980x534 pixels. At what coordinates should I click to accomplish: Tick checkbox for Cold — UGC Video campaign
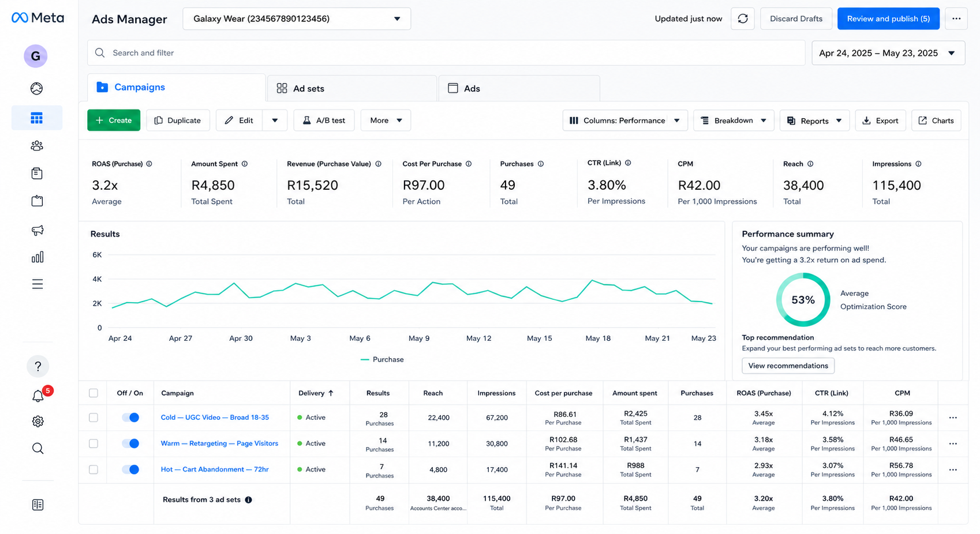click(93, 418)
